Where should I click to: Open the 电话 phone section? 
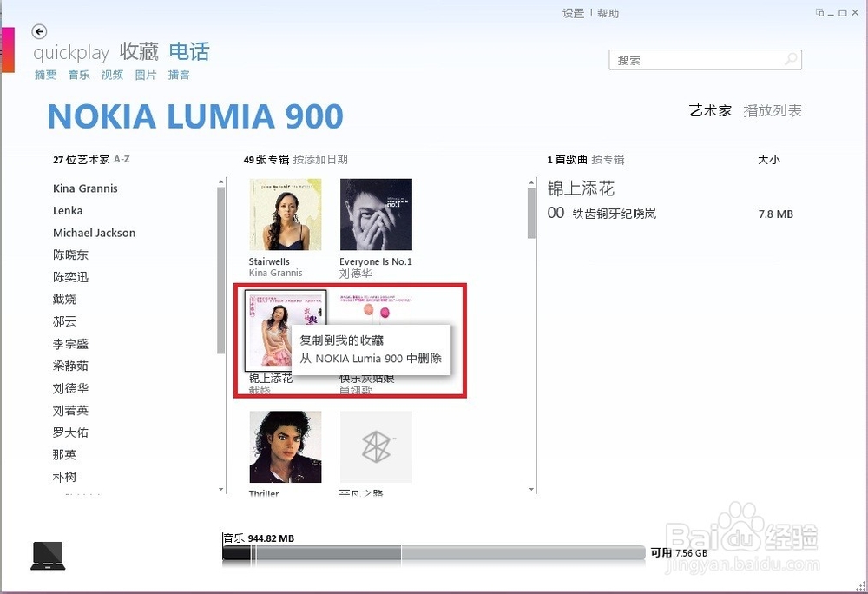pos(188,51)
